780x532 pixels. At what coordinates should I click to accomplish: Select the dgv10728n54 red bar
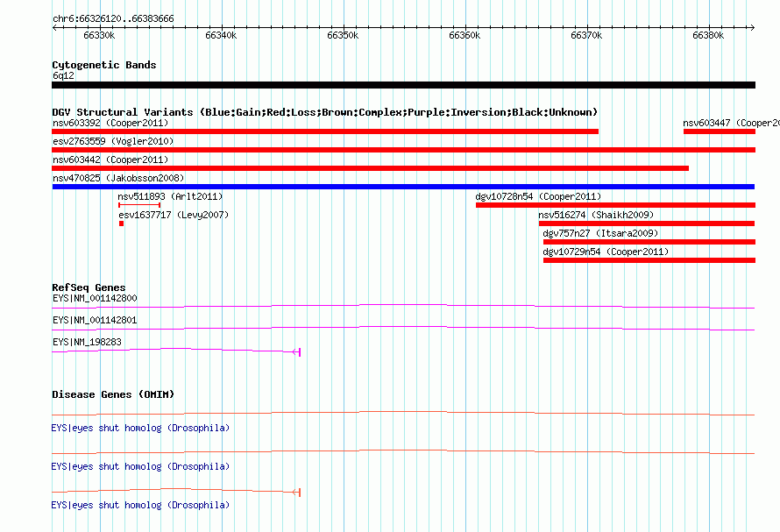pyautogui.click(x=615, y=205)
